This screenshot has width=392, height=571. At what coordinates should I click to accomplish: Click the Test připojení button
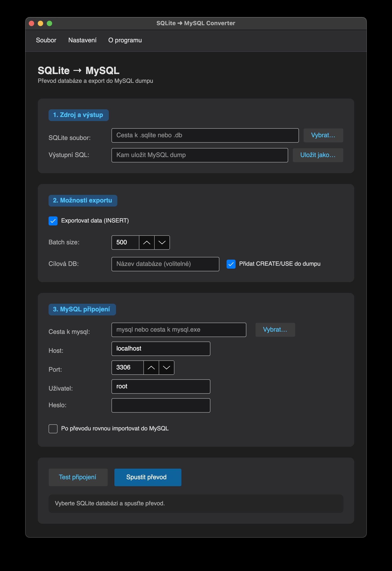coord(78,477)
